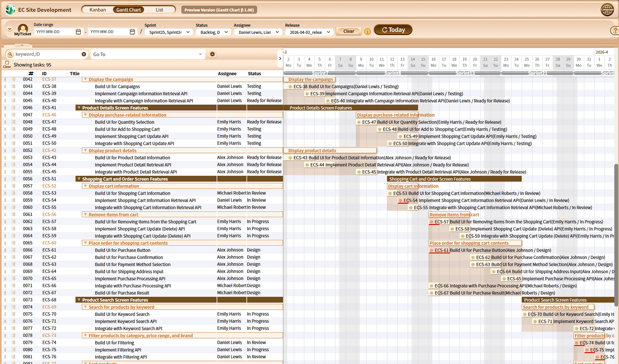Viewport: 619px width, 364px height.
Task: Click the ECS-43 task bar dot
Action: 290,158
